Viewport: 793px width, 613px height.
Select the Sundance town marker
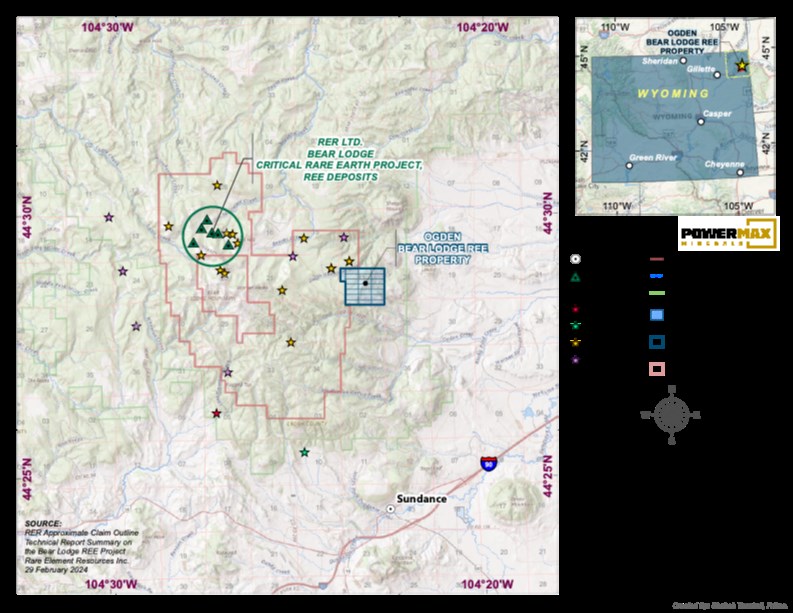click(391, 509)
